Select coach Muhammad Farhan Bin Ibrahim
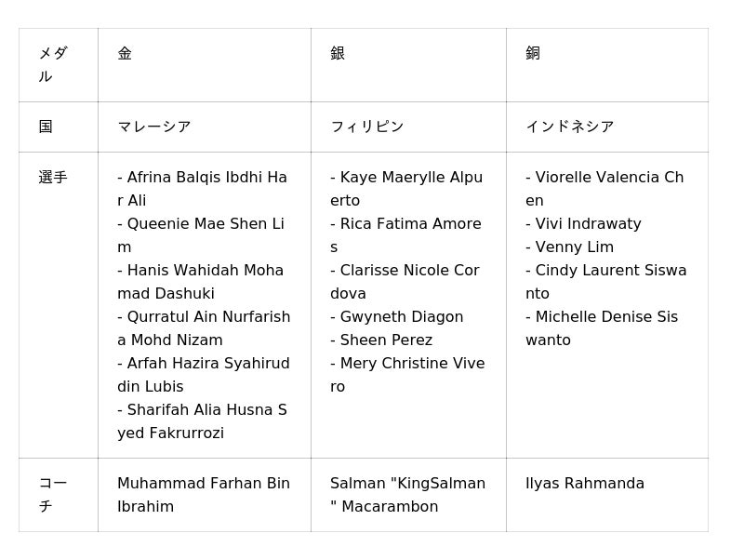 [x=204, y=495]
